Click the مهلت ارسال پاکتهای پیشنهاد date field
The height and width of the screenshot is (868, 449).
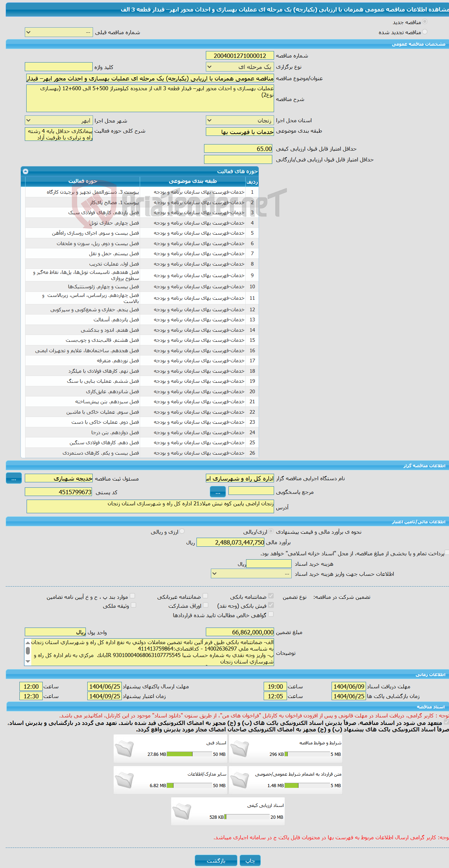click(105, 686)
